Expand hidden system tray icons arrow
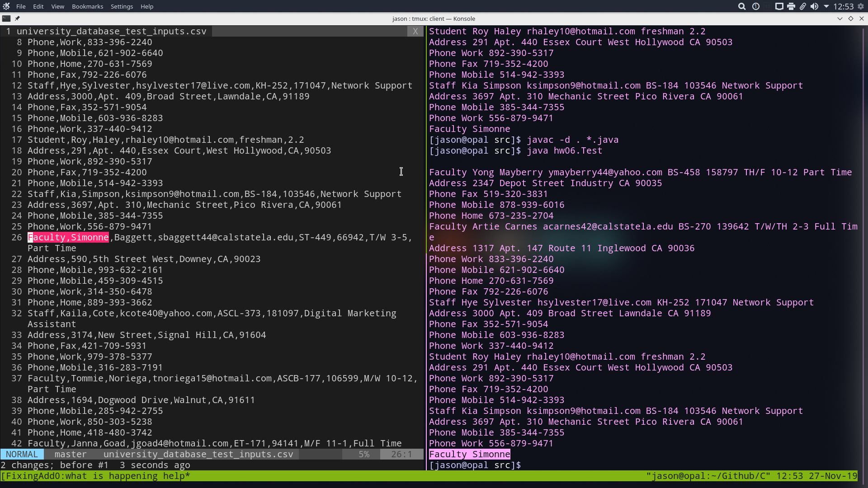The height and width of the screenshot is (488, 868). pos(826,6)
